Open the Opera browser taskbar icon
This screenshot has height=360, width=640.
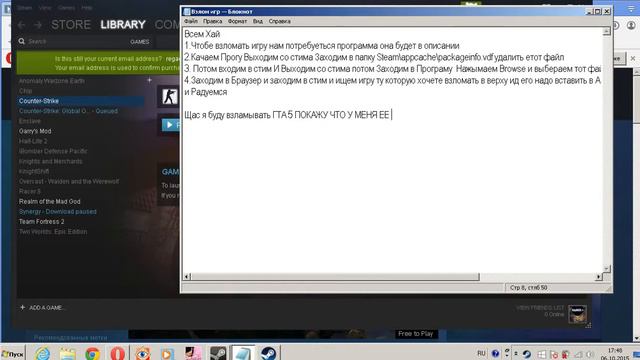pos(118,353)
